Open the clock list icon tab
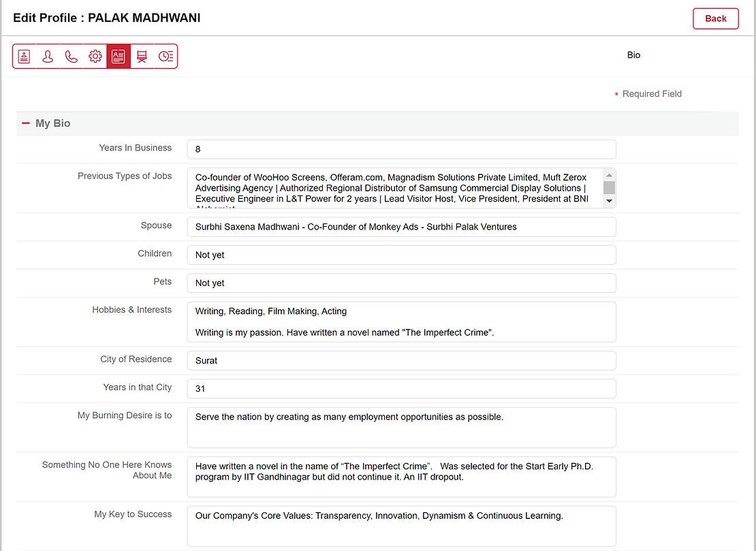This screenshot has width=756, height=551. click(x=166, y=57)
